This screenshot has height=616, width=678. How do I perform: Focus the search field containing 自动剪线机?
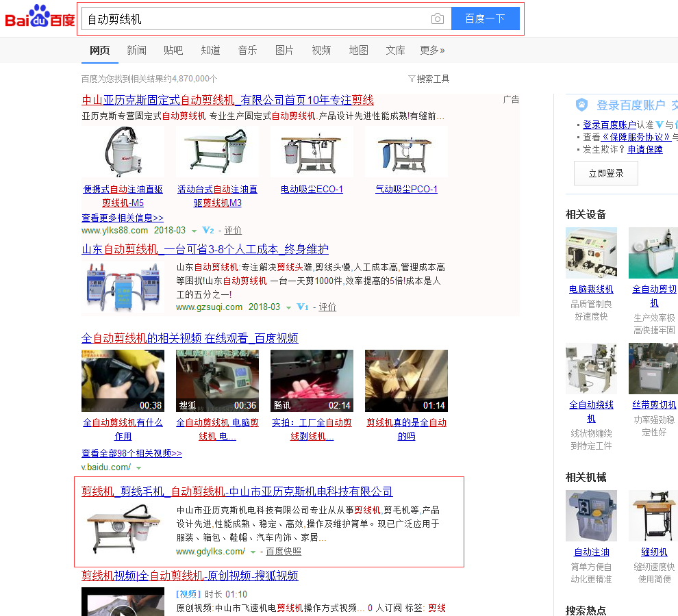click(x=253, y=19)
